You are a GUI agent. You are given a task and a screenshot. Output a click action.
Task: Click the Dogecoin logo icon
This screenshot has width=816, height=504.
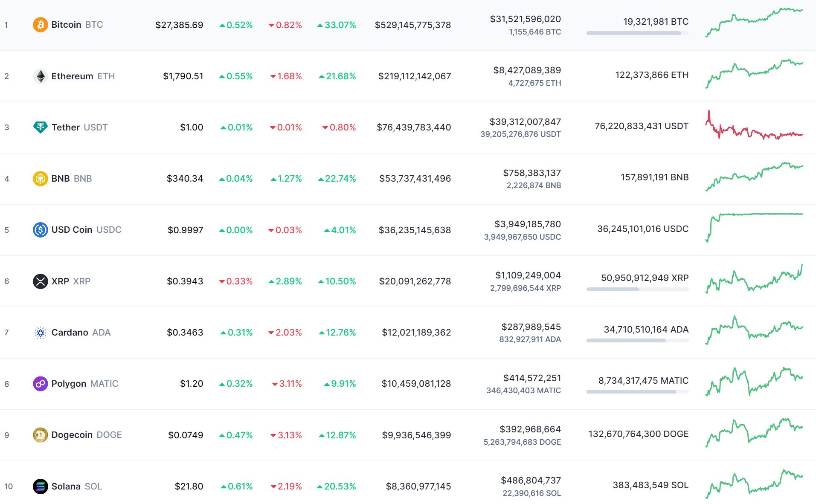pyautogui.click(x=41, y=435)
